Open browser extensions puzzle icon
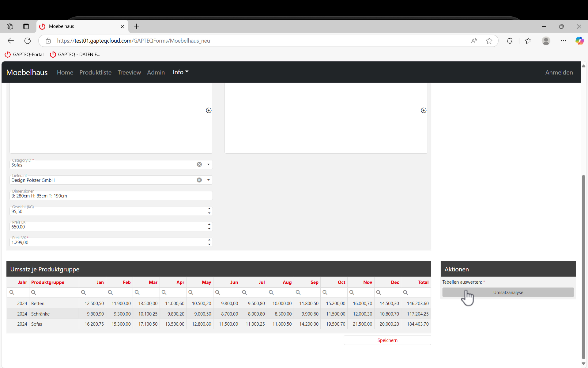588x368 pixels. [510, 41]
